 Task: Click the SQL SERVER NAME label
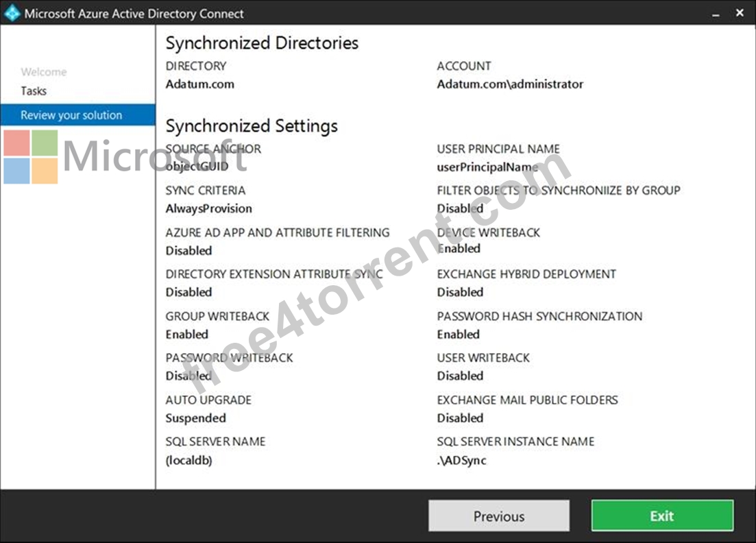216,442
